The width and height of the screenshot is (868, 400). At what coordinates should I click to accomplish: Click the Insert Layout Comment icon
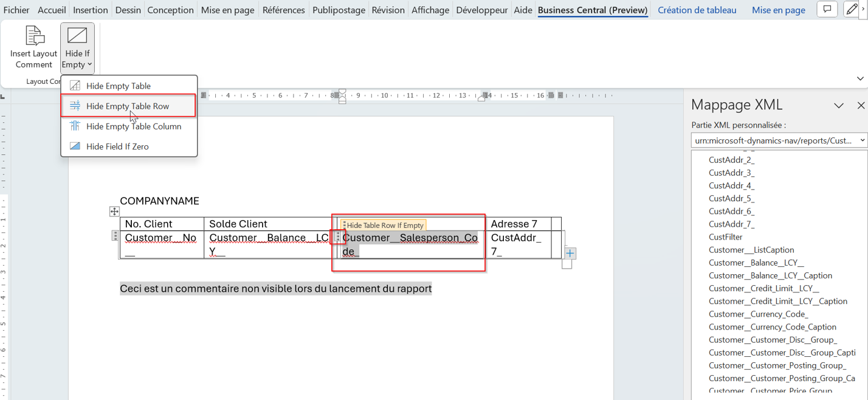33,36
